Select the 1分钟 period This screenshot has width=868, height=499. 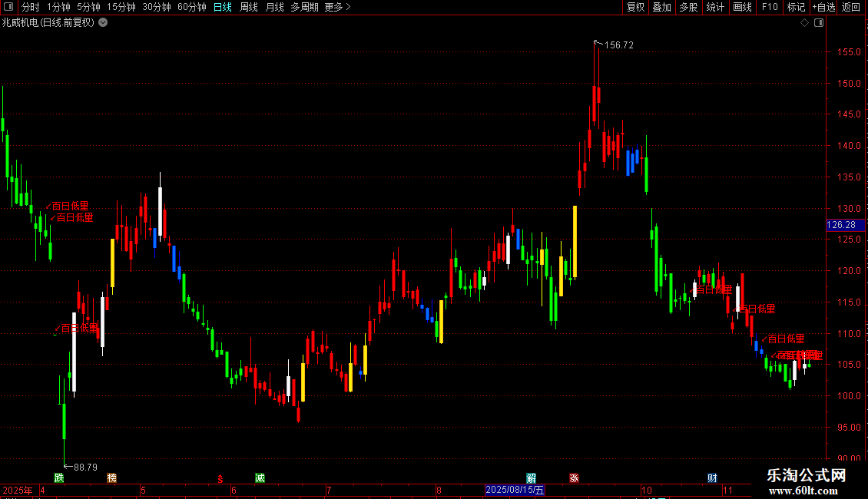(58, 7)
